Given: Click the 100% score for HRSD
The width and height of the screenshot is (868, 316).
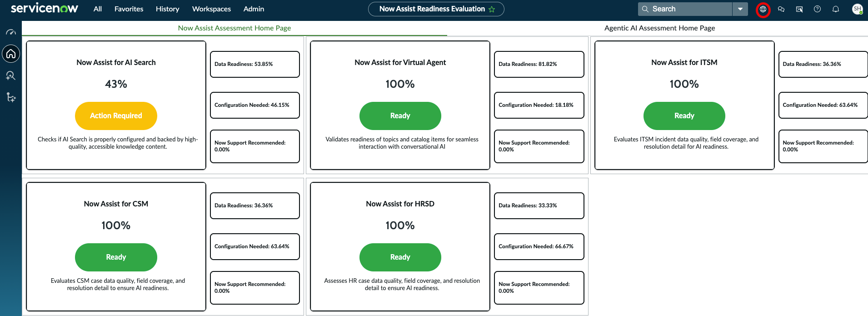Looking at the screenshot, I should 400,226.
